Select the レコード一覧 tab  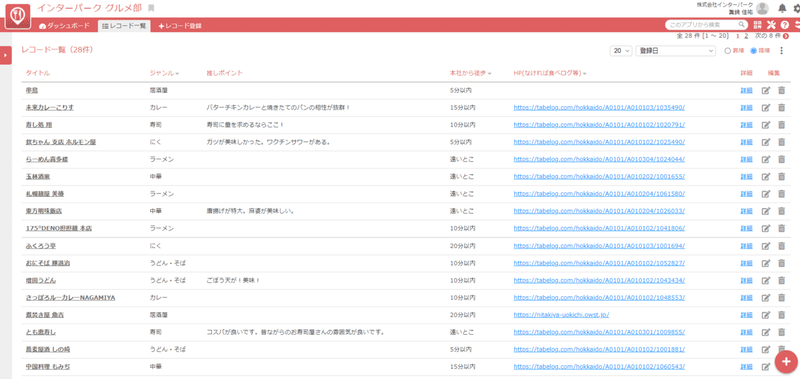coord(124,26)
